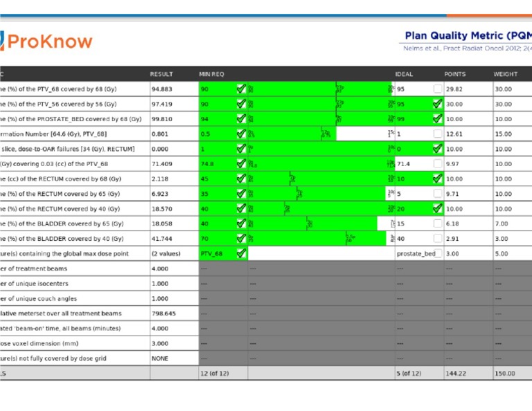Click ideal checkmark for RECTUM covered by 68 Gy
The height and width of the screenshot is (411, 532).
[438, 179]
